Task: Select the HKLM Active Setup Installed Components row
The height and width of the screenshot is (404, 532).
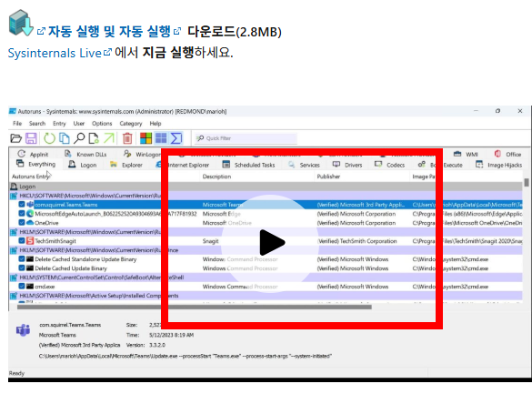Action: click(266, 296)
